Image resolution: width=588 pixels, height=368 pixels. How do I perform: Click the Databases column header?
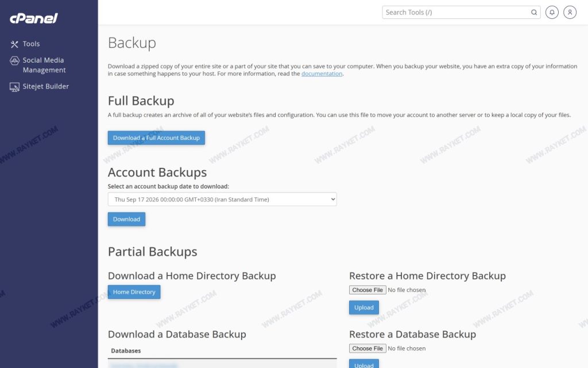[x=126, y=351]
